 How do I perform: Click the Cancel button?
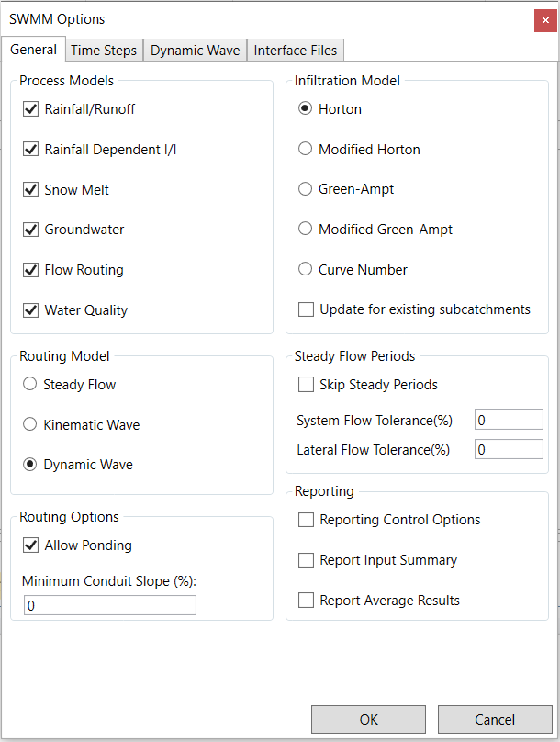495,719
